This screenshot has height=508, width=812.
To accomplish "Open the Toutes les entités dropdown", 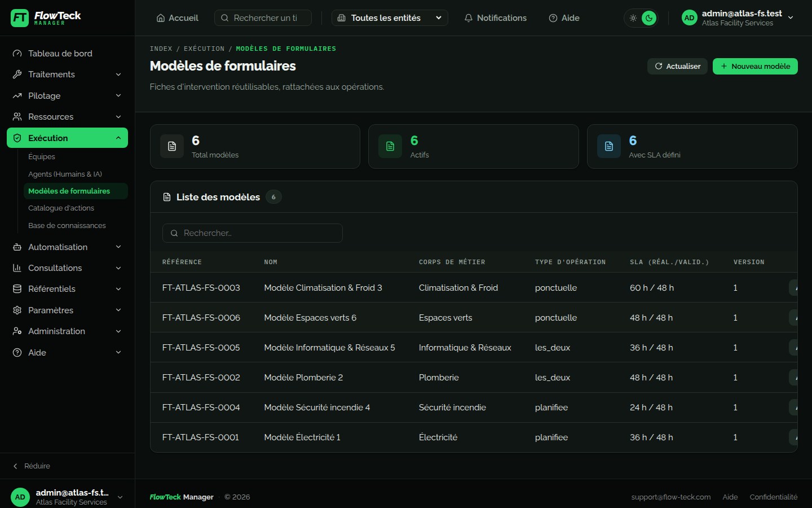I will (x=390, y=18).
